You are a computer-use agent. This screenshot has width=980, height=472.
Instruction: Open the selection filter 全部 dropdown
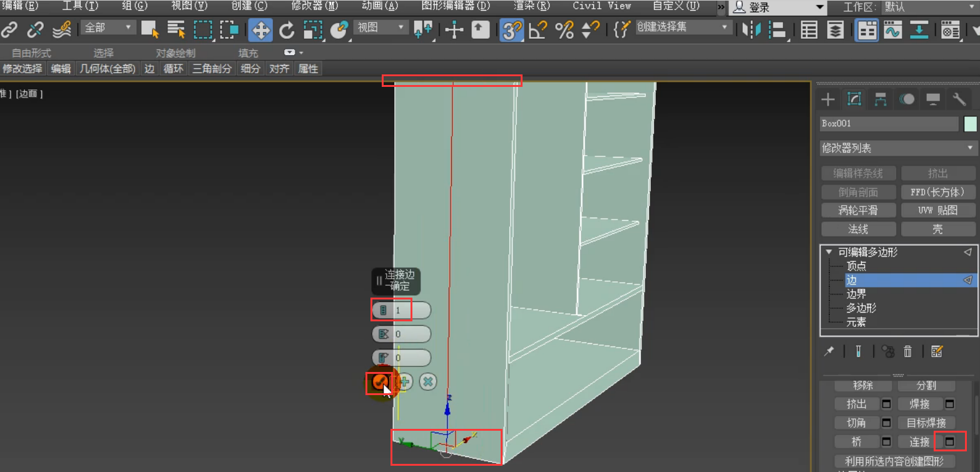[x=106, y=28]
